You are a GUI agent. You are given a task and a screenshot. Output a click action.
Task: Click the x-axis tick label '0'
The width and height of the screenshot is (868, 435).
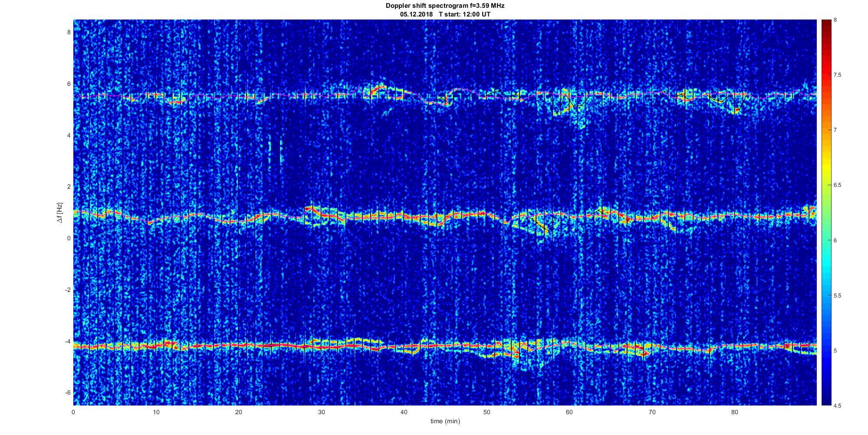[x=73, y=412]
